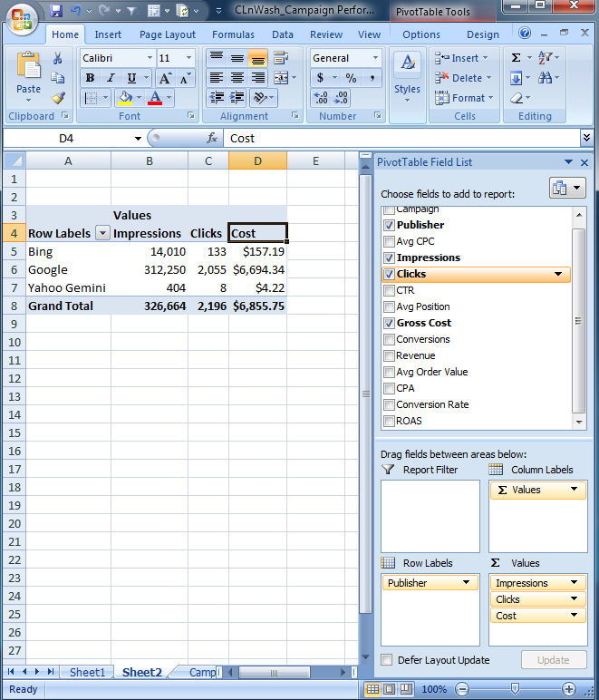Click Format in Cells group
Image resolution: width=599 pixels, height=700 pixels.
click(x=464, y=98)
